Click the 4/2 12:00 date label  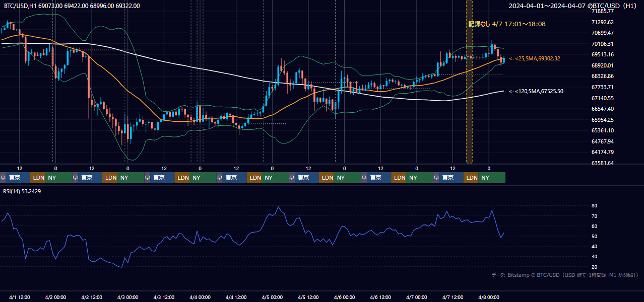tap(92, 297)
